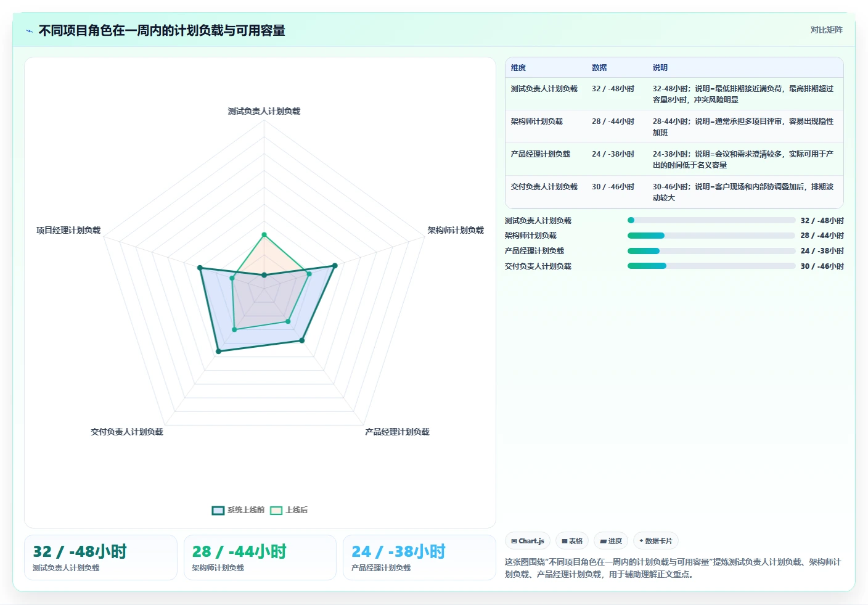The width and height of the screenshot is (868, 605).
Task: Select the 测试负责人计划负载 table row label
Action: tap(544, 89)
